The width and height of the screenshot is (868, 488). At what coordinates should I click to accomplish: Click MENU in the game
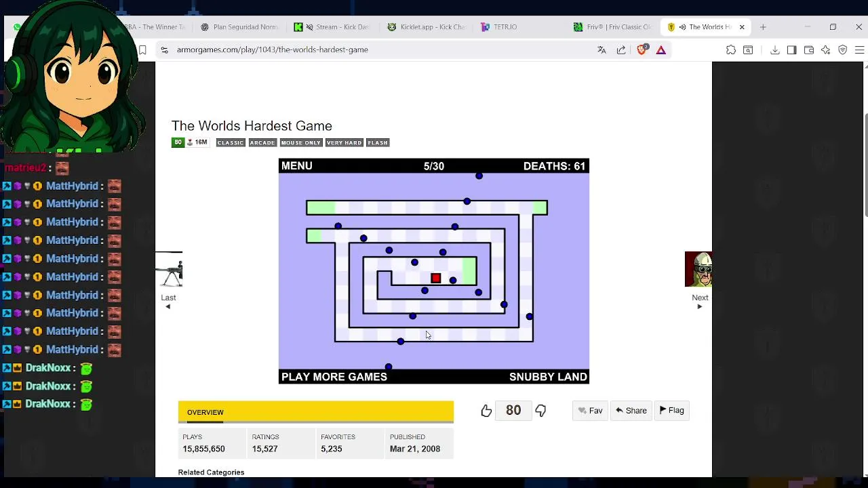click(297, 166)
